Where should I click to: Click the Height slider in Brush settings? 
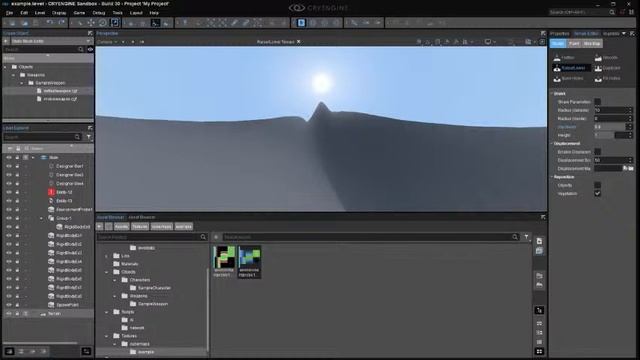coord(613,135)
